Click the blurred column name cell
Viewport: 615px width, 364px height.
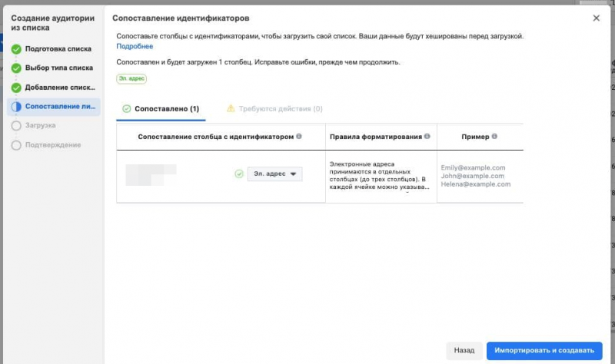[x=151, y=175]
